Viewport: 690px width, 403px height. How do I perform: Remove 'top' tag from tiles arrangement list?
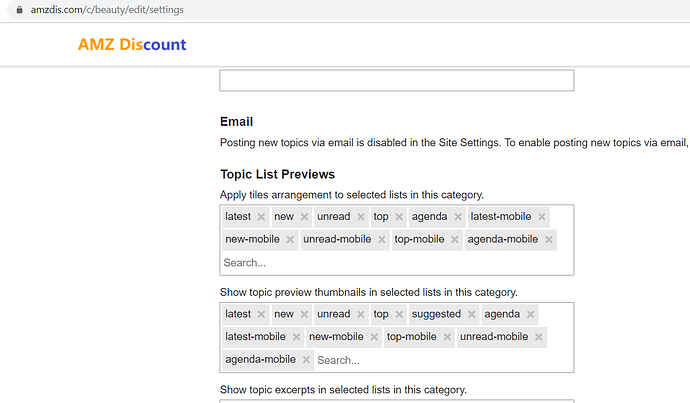(399, 217)
